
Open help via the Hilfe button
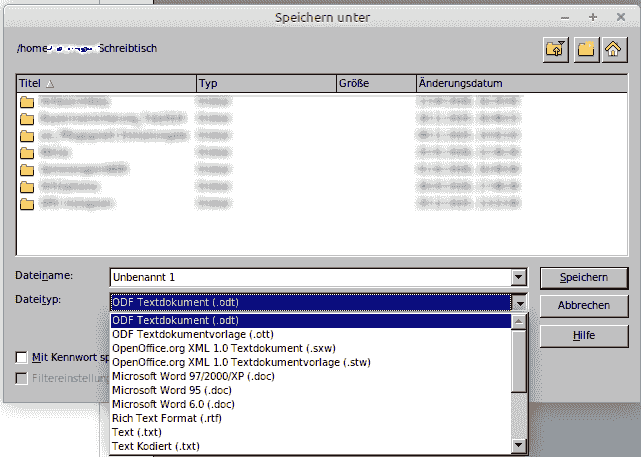pyautogui.click(x=576, y=335)
